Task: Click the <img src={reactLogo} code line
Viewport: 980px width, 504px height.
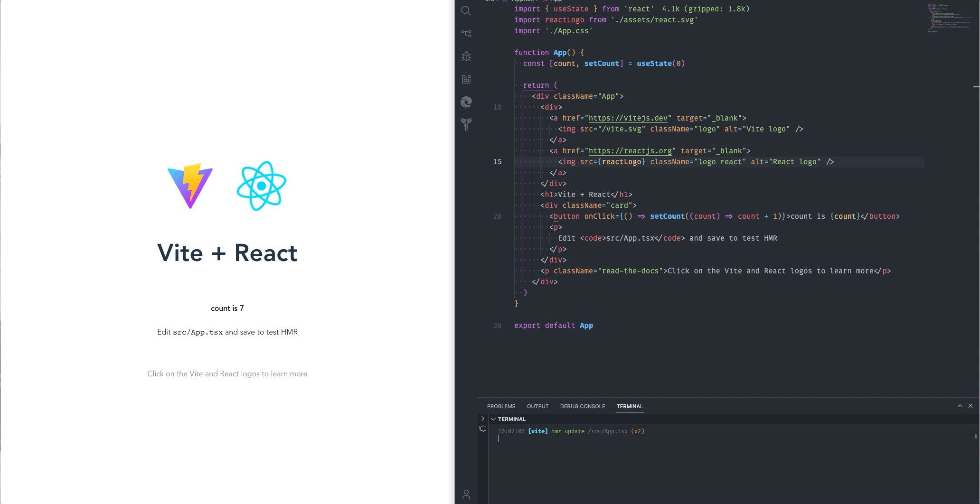Action: (x=696, y=162)
